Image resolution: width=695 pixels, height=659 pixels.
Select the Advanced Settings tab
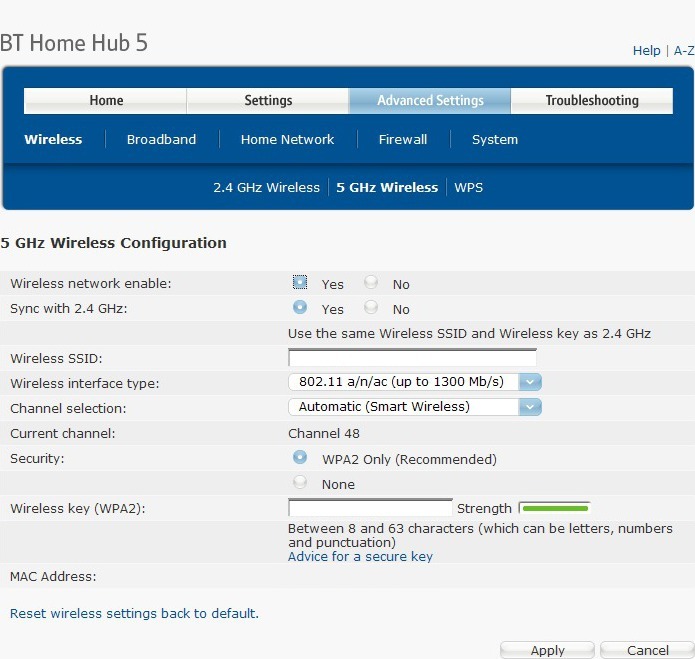coord(430,101)
